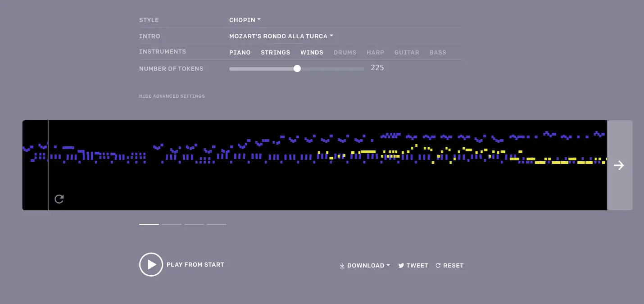Viewport: 644px width, 304px height.
Task: Select the second section segment indicator
Action: coord(172,224)
